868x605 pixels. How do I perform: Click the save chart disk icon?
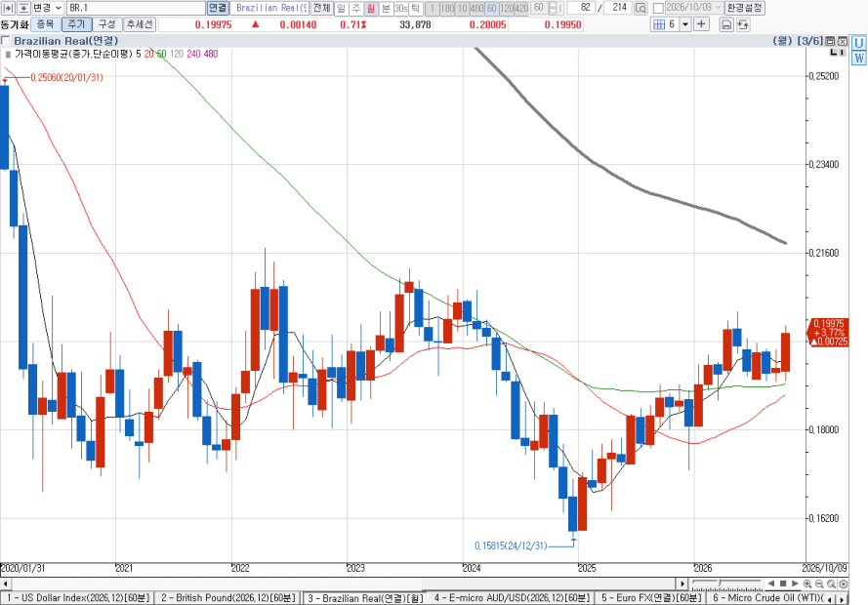coord(726,24)
